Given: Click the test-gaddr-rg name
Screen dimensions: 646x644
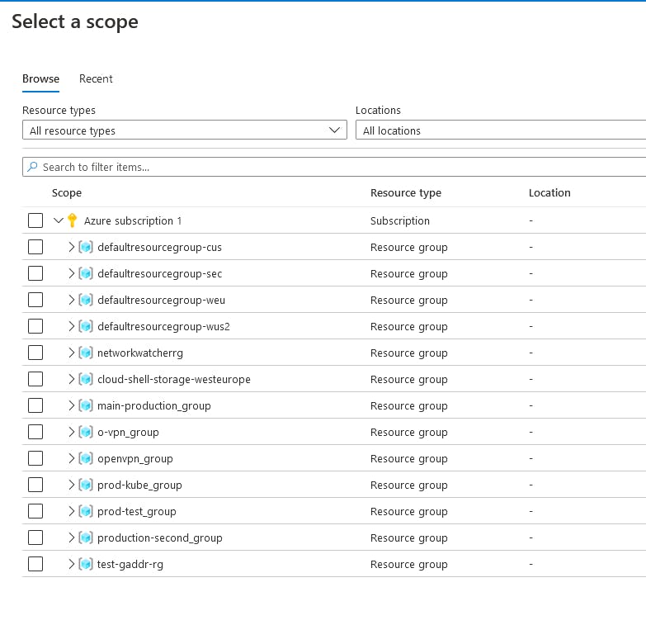Looking at the screenshot, I should tap(130, 564).
